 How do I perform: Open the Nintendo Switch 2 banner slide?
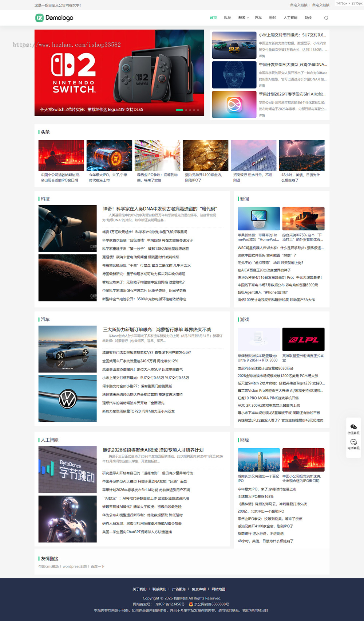[x=119, y=73]
